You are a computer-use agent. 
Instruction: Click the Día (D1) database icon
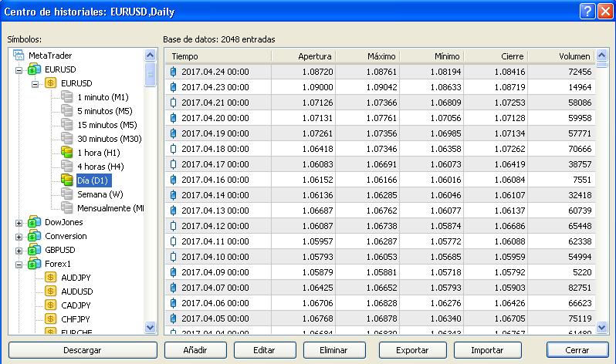point(67,180)
